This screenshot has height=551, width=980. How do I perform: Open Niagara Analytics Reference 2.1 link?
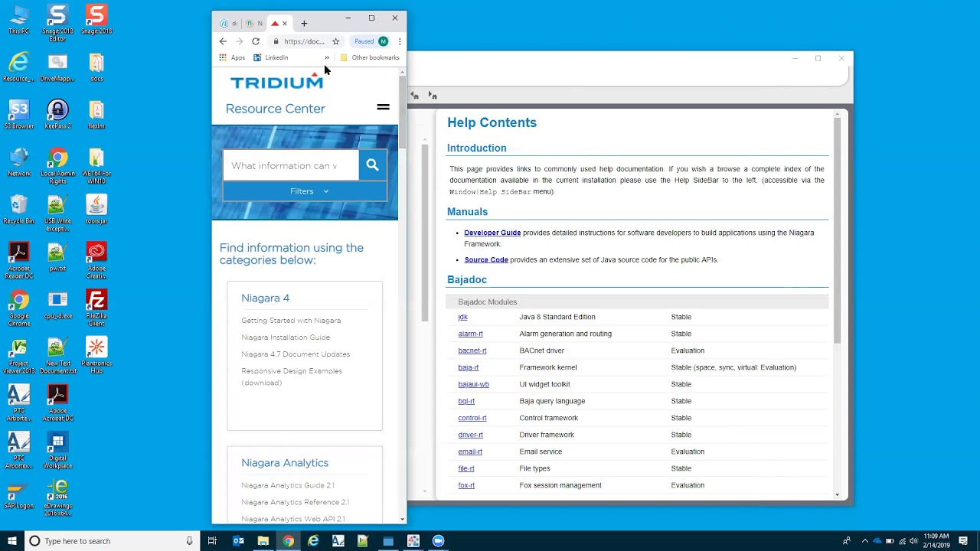[x=295, y=502]
